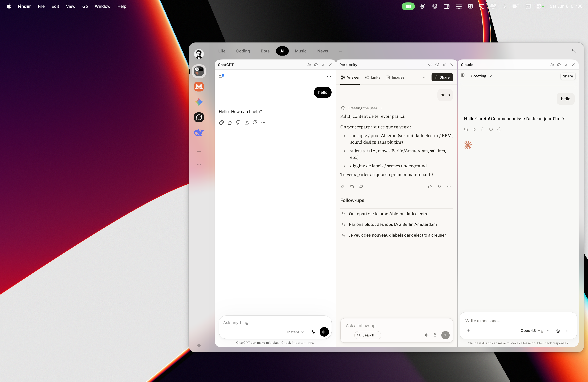The width and height of the screenshot is (588, 382).
Task: Thumbs up the Perplexity answer
Action: tap(430, 186)
